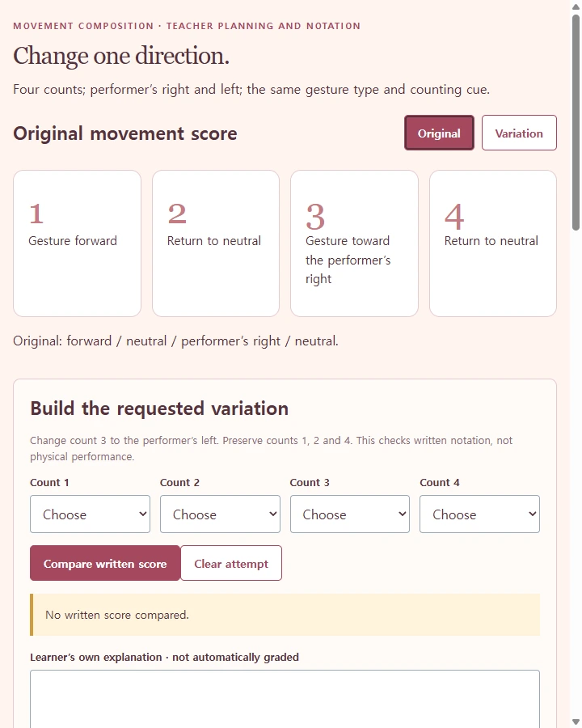The height and width of the screenshot is (728, 582).
Task: Focus the learner's explanation text area
Action: (x=285, y=699)
